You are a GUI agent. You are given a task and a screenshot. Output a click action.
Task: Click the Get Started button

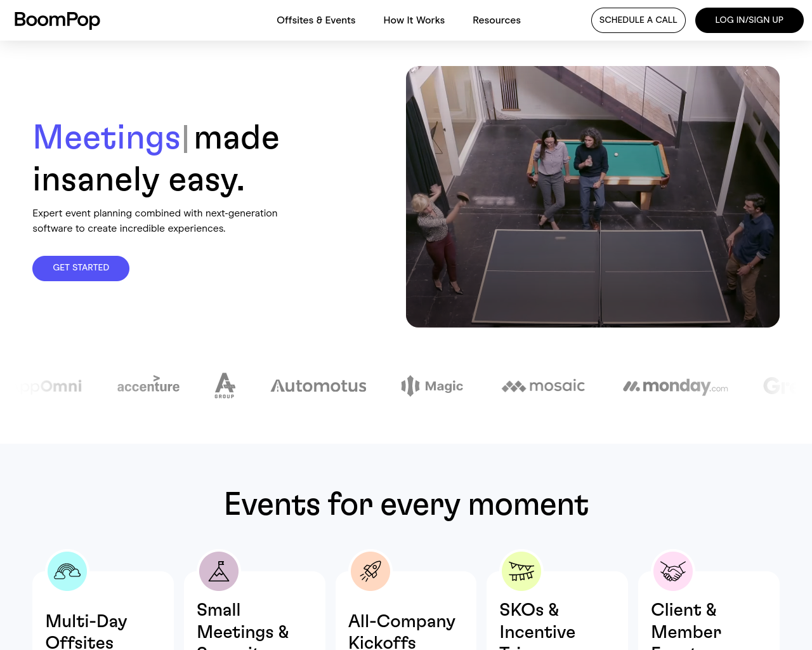click(81, 269)
